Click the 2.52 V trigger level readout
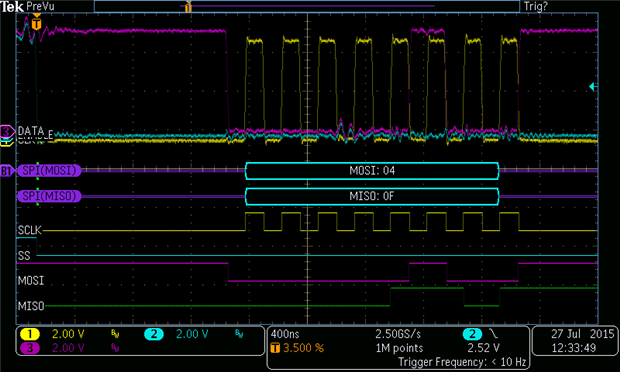The height and width of the screenshot is (372, 620). pyautogui.click(x=483, y=348)
